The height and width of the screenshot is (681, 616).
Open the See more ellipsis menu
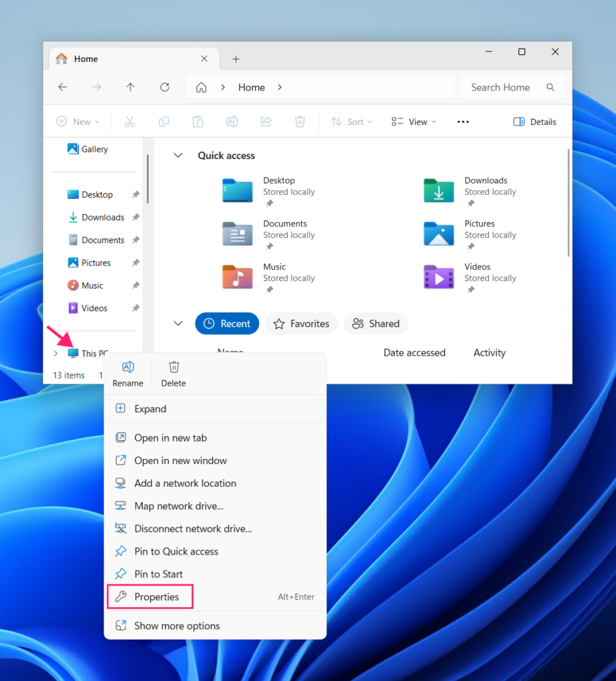tap(463, 122)
